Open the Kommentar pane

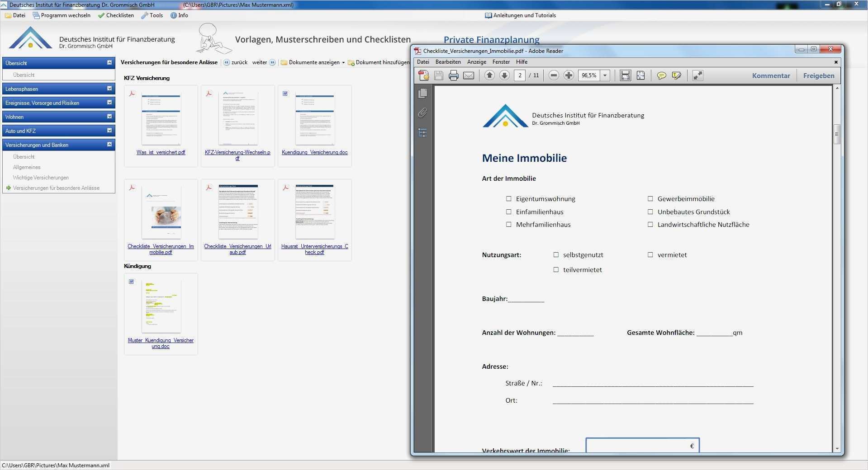point(771,75)
